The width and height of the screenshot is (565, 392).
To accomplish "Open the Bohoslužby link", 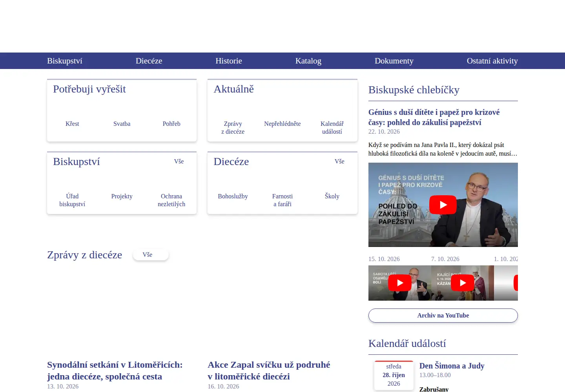I will click(x=233, y=196).
